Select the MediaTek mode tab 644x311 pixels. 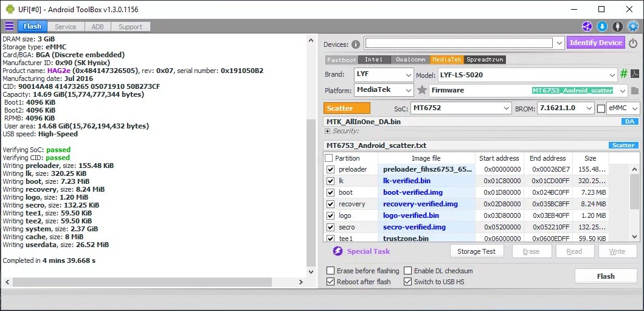[x=447, y=60]
